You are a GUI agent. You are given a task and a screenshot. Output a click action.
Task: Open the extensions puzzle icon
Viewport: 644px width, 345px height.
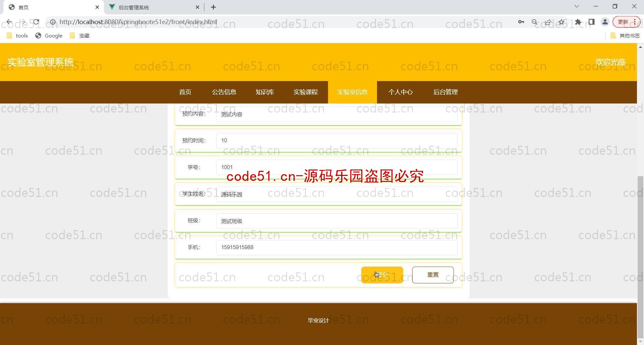pos(578,22)
